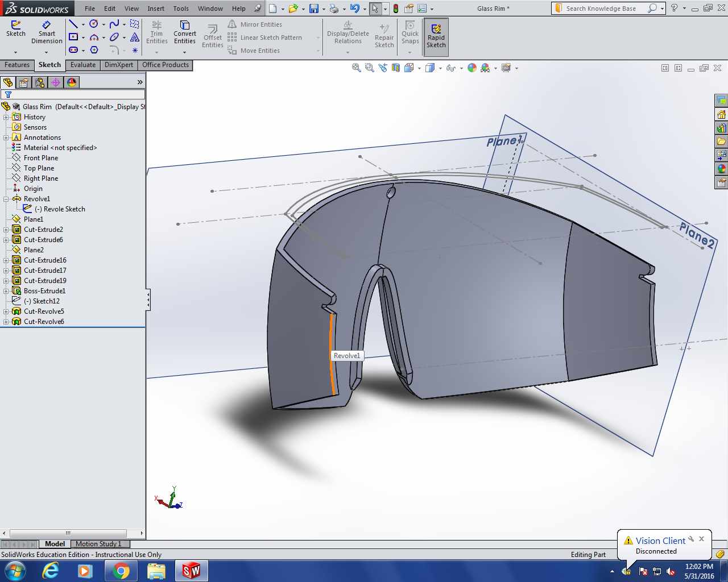Open the Edit Appearance color wheel
Image resolution: width=728 pixels, height=582 pixels.
pyautogui.click(x=471, y=68)
